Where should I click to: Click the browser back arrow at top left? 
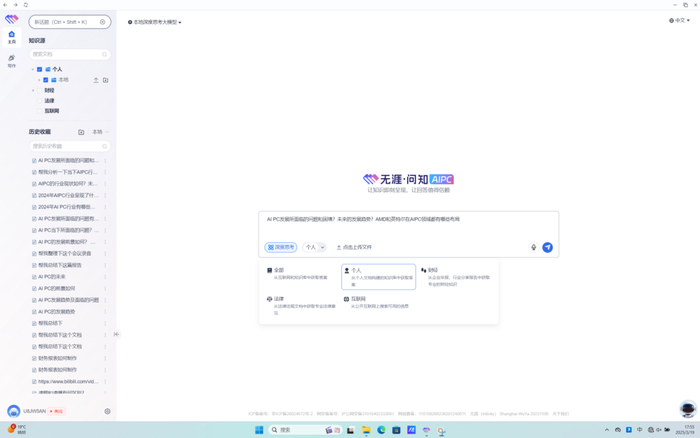point(5,5)
